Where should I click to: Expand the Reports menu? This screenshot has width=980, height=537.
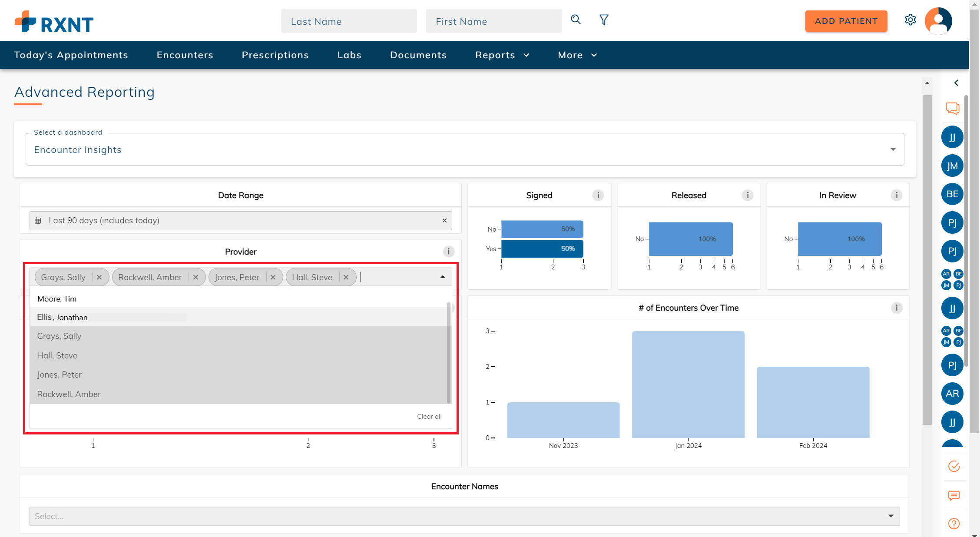502,55
